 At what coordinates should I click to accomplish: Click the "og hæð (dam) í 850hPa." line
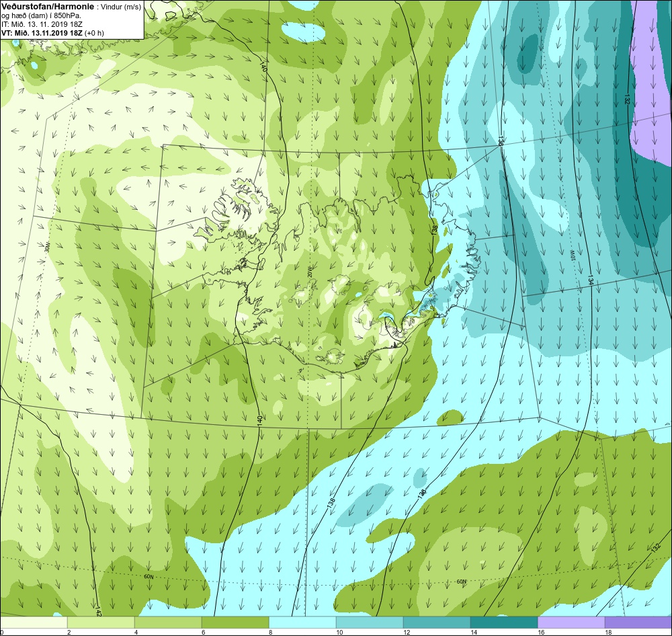[42, 16]
